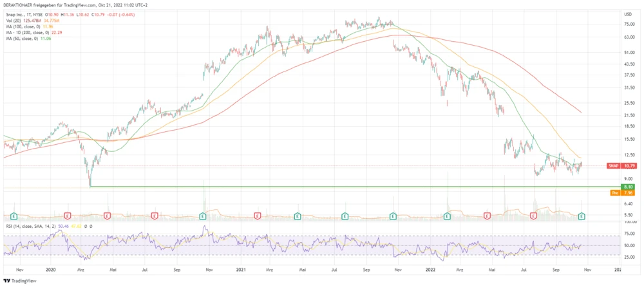Viewport: 644px width, 287px height.
Task: Select the orange Pre 7.96 price tag
Action: coord(616,192)
